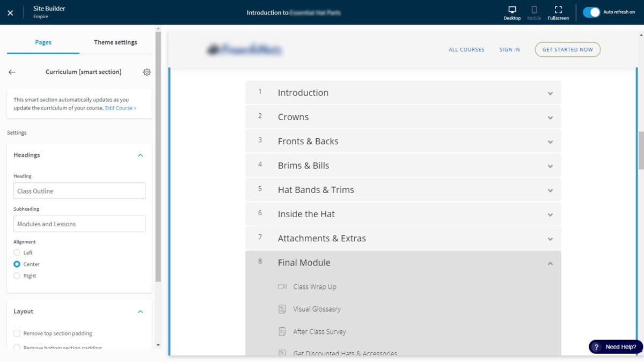Click the document icon beside Visual Glossary
Image resolution: width=644 pixels, height=362 pixels.
point(282,309)
